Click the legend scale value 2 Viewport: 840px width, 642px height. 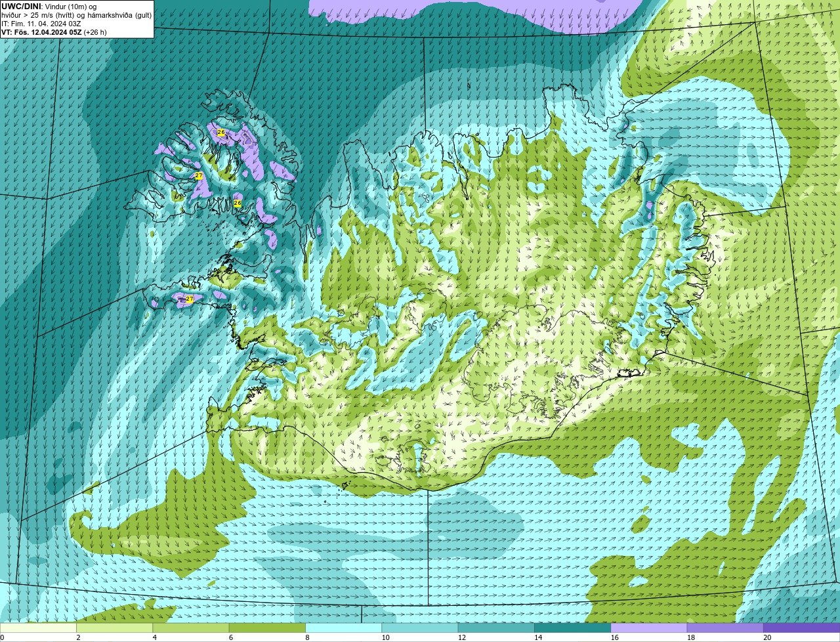point(78,637)
